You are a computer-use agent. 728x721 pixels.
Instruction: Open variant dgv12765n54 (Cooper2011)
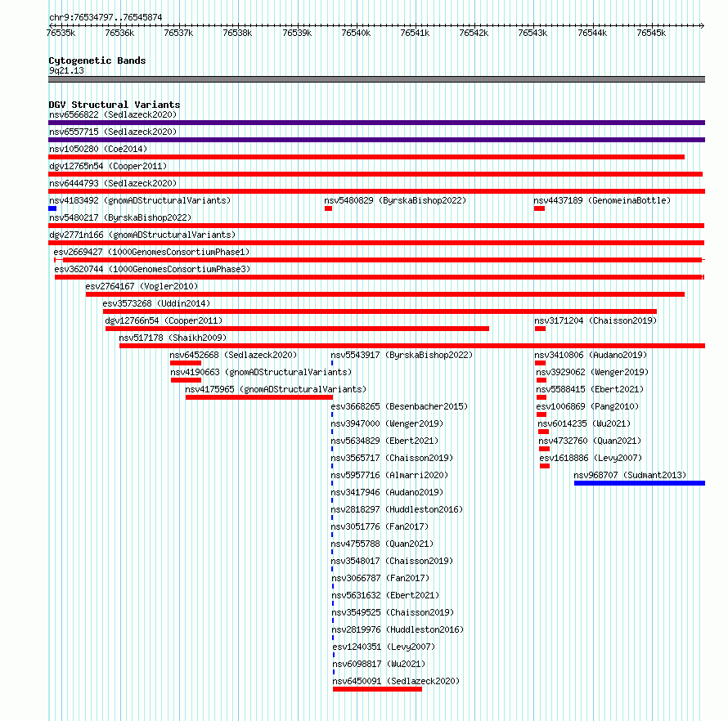108,166
